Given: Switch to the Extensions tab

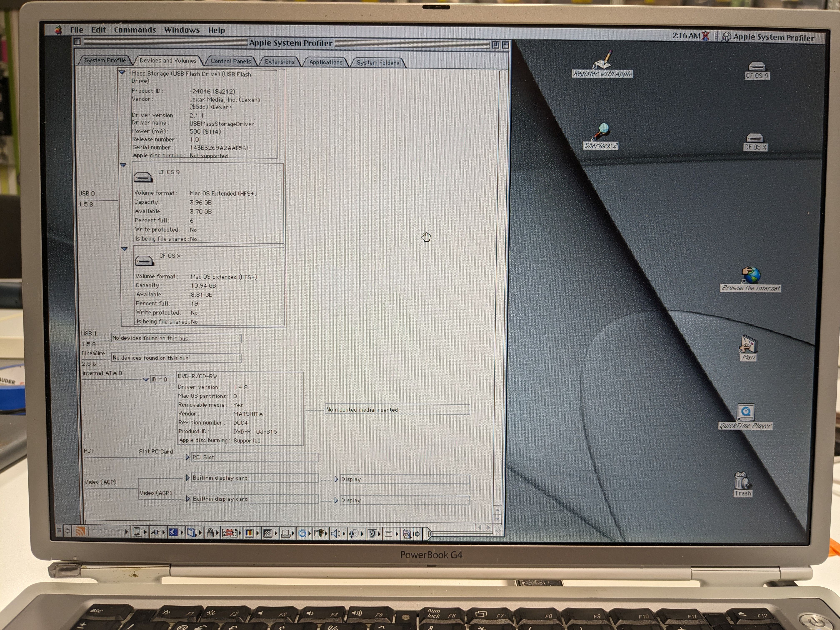Looking at the screenshot, I should (x=280, y=61).
